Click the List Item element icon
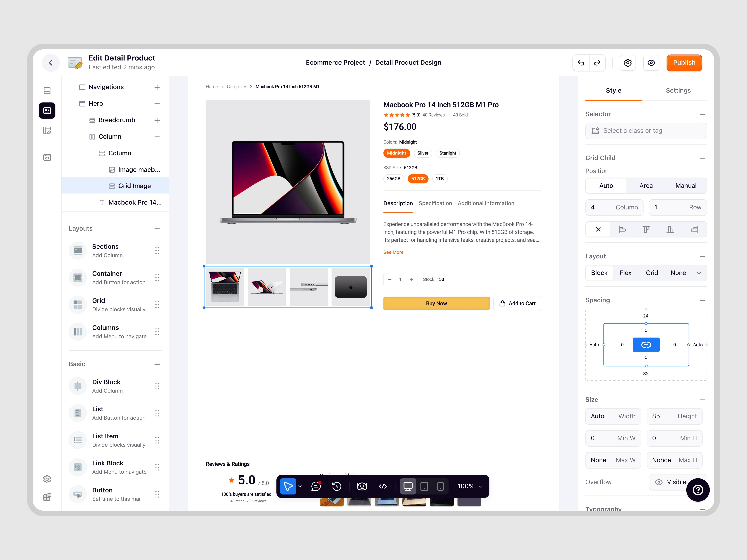 tap(78, 440)
